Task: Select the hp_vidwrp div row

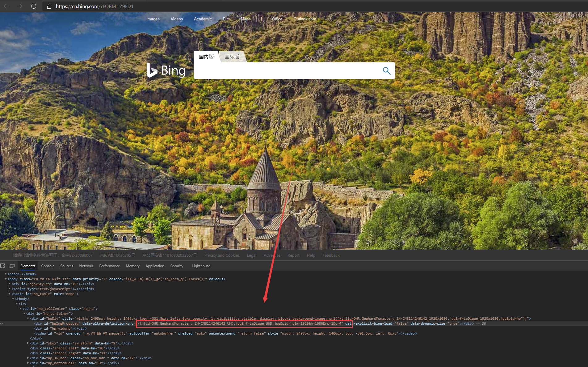Action: pyautogui.click(x=60, y=328)
